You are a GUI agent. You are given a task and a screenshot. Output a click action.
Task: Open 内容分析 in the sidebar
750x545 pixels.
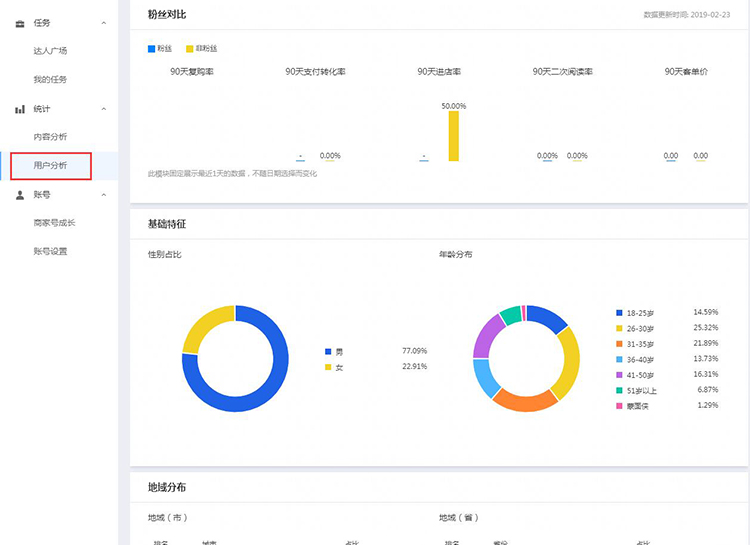[x=50, y=137]
